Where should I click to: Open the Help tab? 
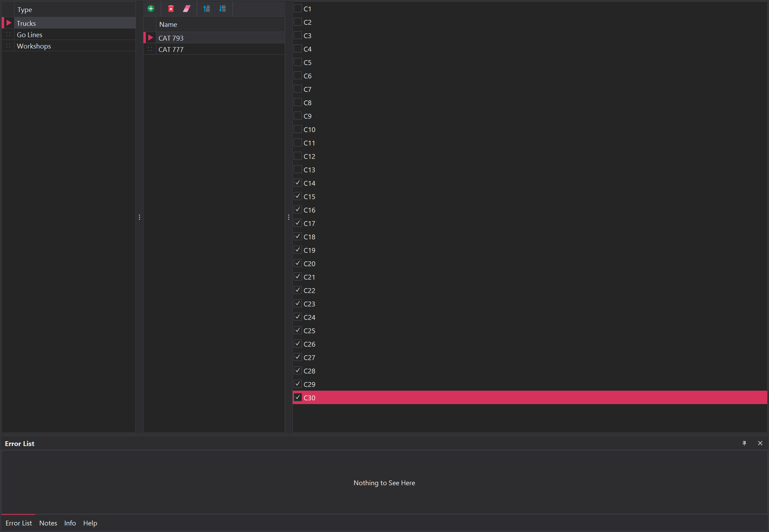pos(90,523)
